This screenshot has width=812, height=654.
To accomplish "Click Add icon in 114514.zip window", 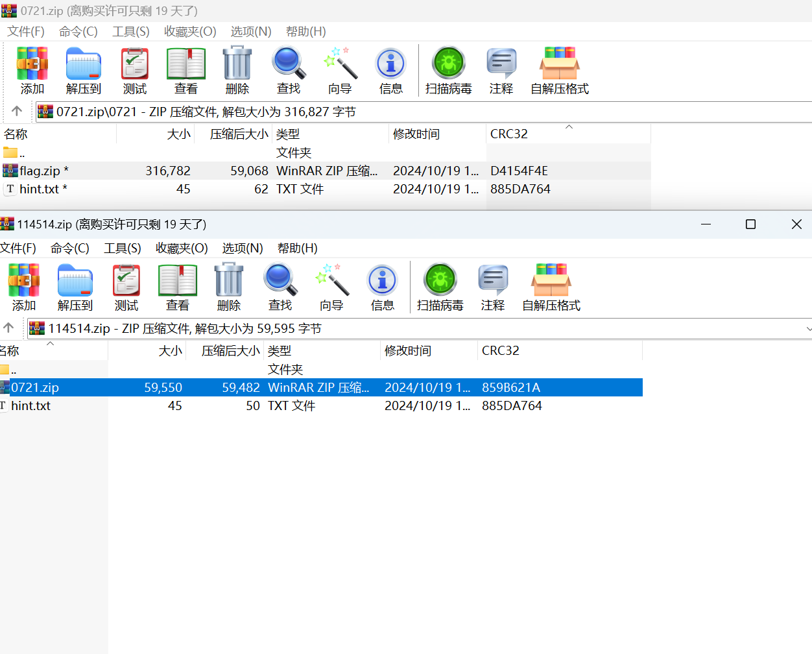I will (x=24, y=280).
